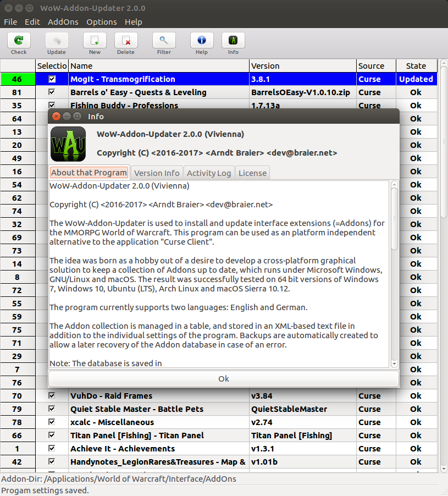448x496 pixels.
Task: Select VuhDo - Raid Frames name cell
Action: [x=159, y=396]
